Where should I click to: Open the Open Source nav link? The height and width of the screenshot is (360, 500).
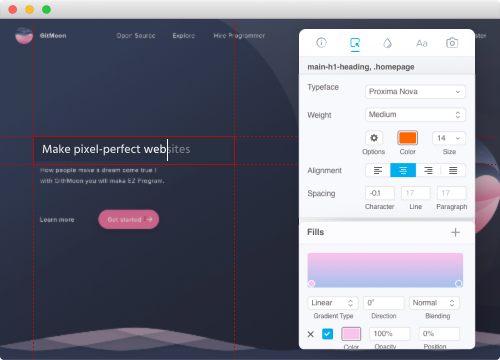coord(136,36)
